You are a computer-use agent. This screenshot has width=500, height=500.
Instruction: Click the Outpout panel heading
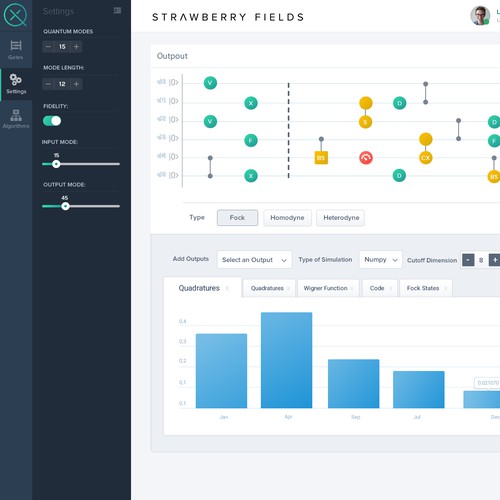click(x=172, y=56)
